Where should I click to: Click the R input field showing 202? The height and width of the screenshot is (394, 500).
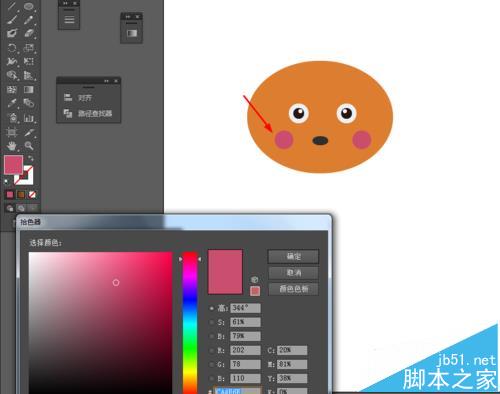point(245,350)
